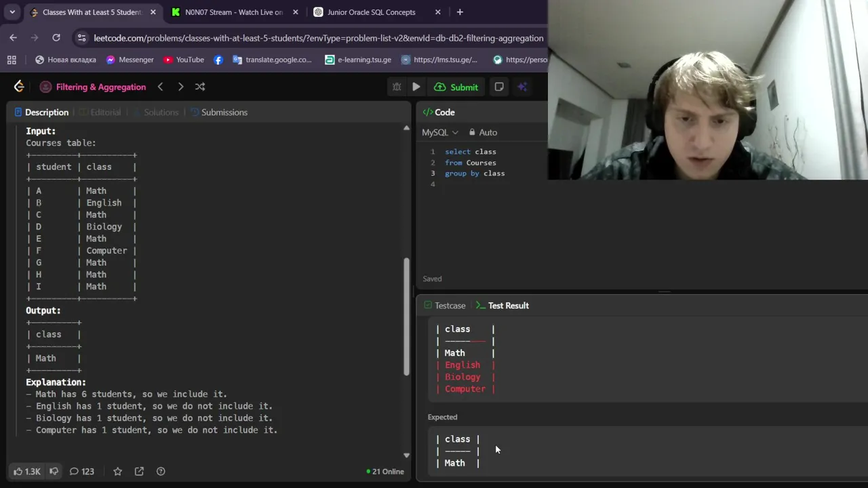Viewport: 868px width, 488px height.
Task: Reload the current page
Action: coord(56,38)
